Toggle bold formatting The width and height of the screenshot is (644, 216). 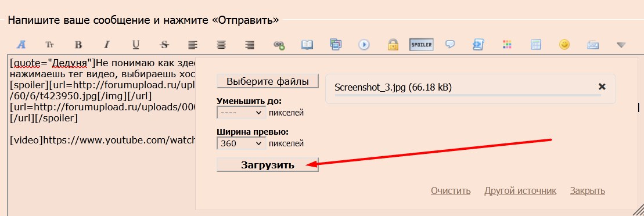coord(78,44)
